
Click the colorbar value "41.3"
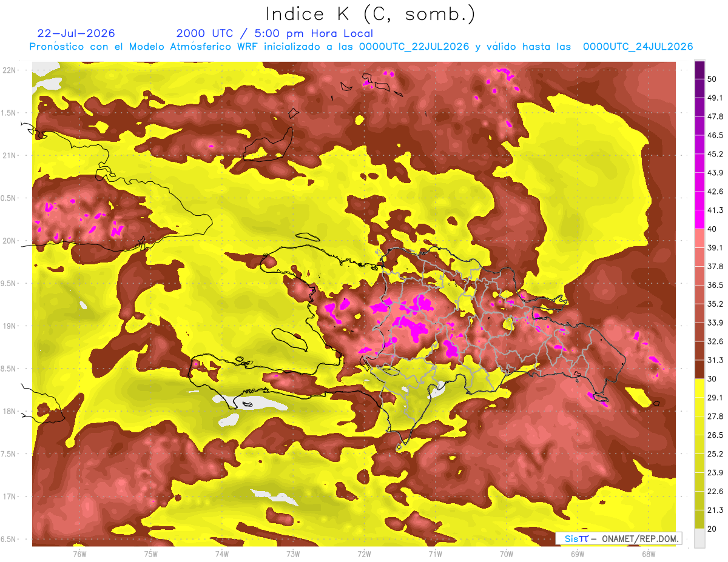point(715,210)
